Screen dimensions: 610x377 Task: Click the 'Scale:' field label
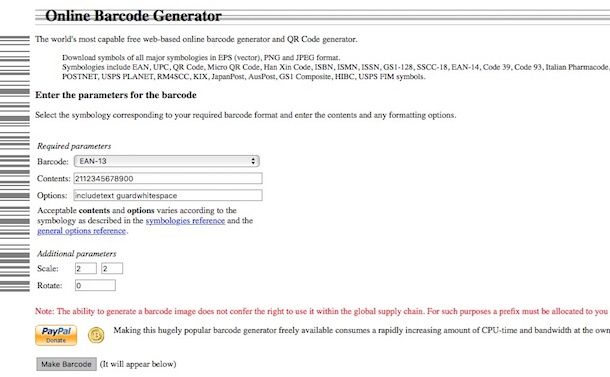tap(48, 268)
